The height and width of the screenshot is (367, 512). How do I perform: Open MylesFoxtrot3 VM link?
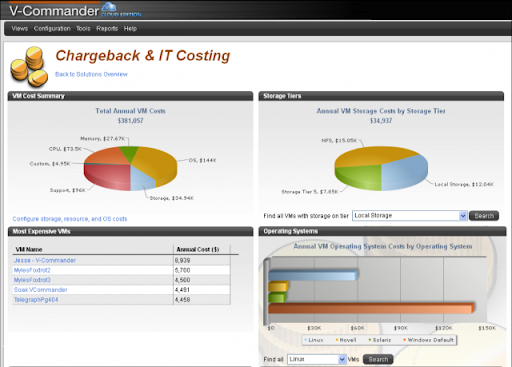[32, 280]
